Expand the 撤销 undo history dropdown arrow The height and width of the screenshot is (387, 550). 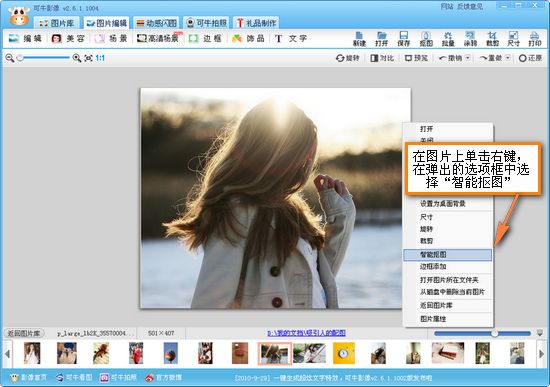point(468,58)
